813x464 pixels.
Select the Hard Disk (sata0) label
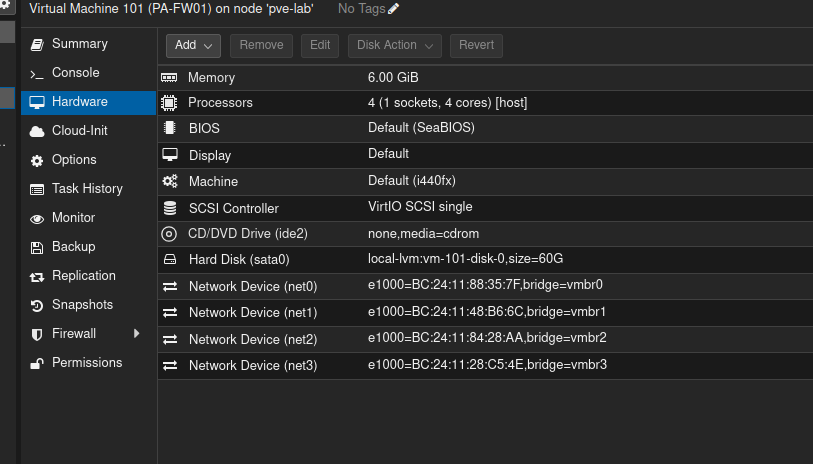(239, 259)
